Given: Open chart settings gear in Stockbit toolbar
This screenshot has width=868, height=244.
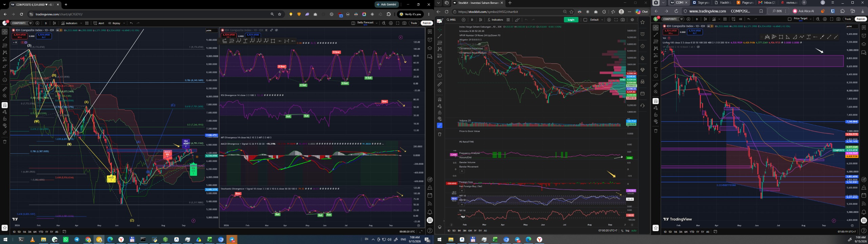Looking at the screenshot, I should pyautogui.click(x=609, y=20).
